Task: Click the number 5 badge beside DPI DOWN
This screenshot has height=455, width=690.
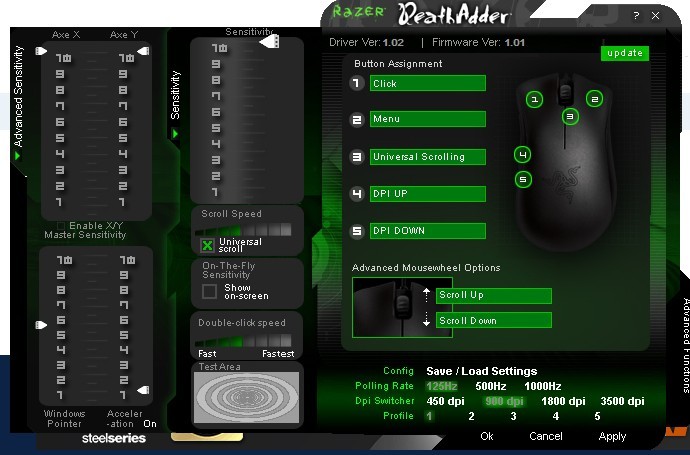Action: 357,231
